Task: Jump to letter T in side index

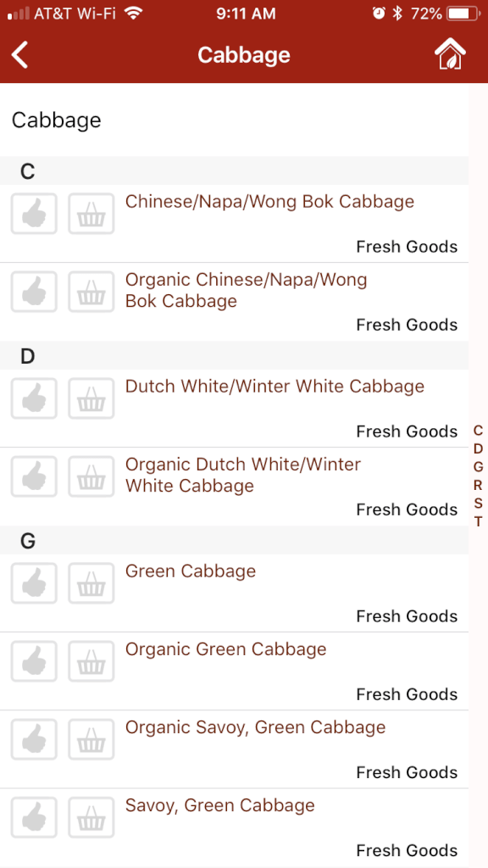Action: pos(479,521)
